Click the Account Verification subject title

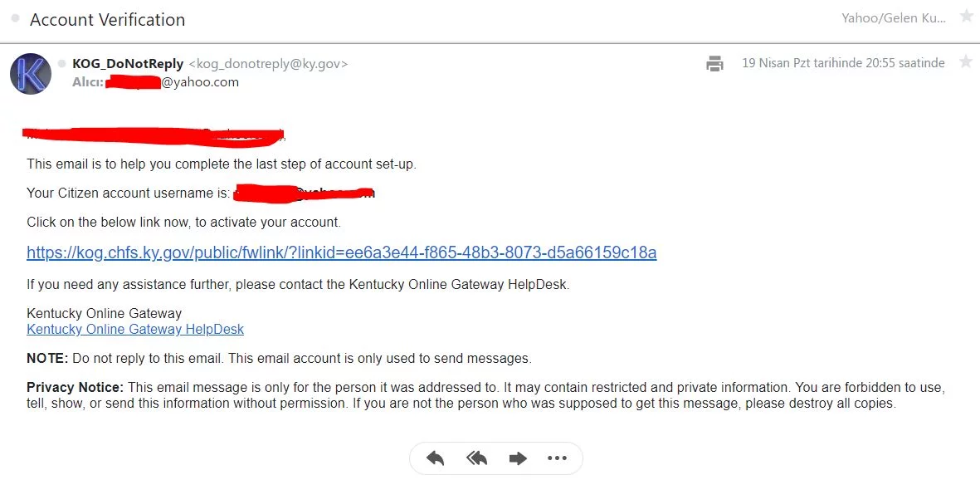(108, 19)
